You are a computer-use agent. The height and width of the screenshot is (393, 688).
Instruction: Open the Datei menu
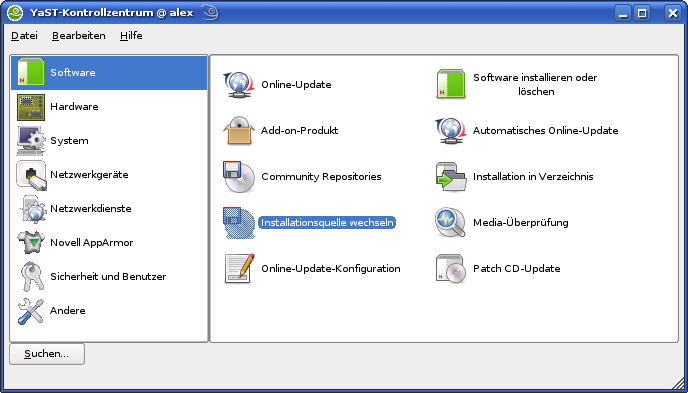pos(24,36)
